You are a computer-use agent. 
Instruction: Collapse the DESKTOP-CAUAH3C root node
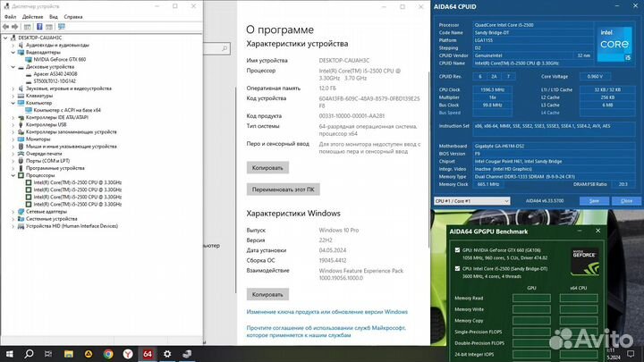click(5, 38)
